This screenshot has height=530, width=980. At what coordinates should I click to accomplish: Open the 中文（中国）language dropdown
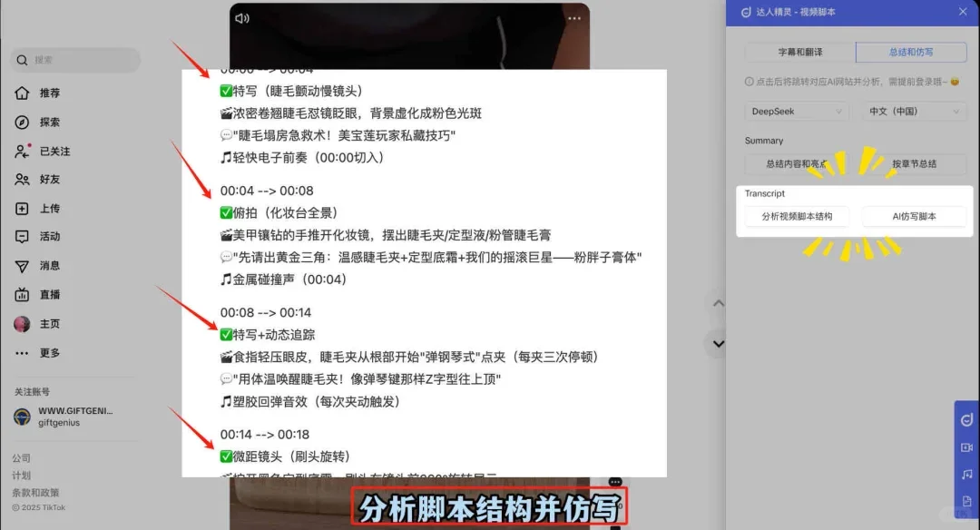point(914,111)
